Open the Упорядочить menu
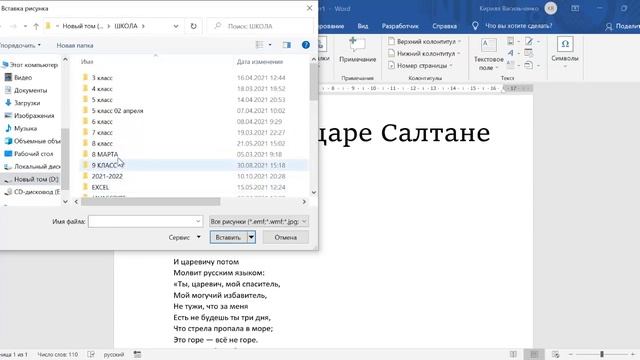The height and width of the screenshot is (360, 640). 20,45
